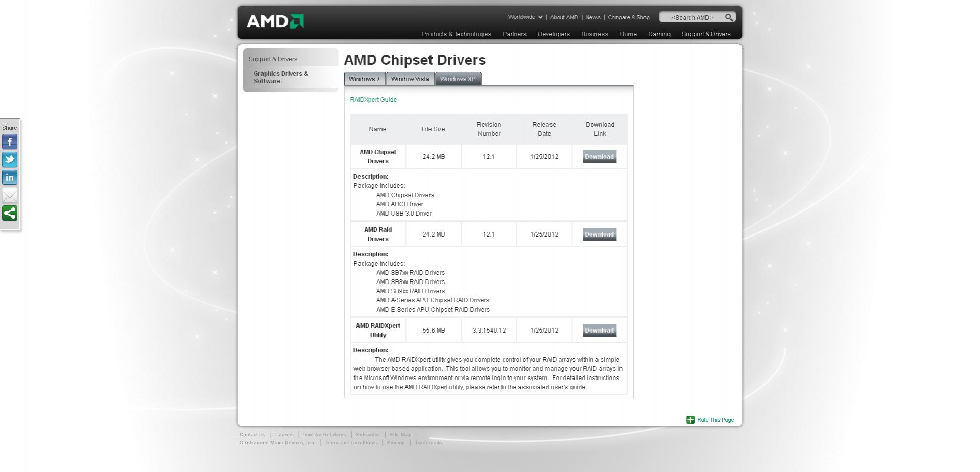Viewport: 980px width, 472px height.
Task: Click the AMD RAIDXpert Utility row name
Action: click(x=378, y=331)
